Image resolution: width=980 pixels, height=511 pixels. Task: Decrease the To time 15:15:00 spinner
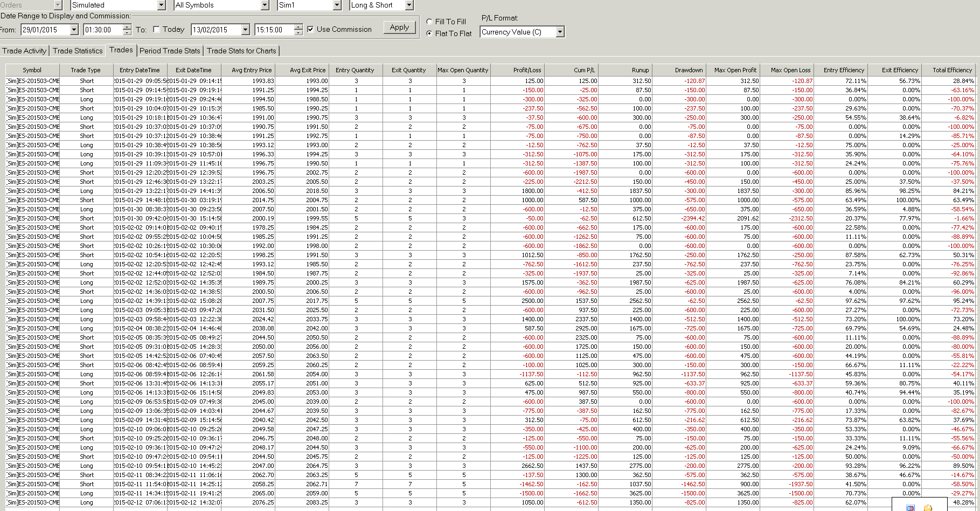point(298,33)
